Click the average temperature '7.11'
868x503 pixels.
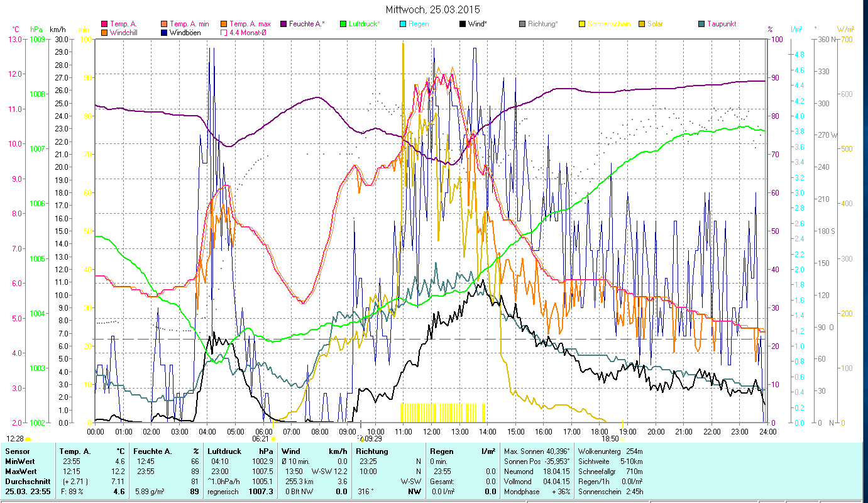(x=117, y=482)
